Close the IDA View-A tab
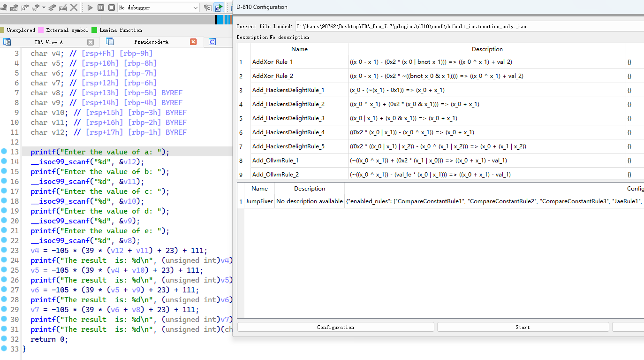The height and width of the screenshot is (360, 644). click(x=91, y=42)
